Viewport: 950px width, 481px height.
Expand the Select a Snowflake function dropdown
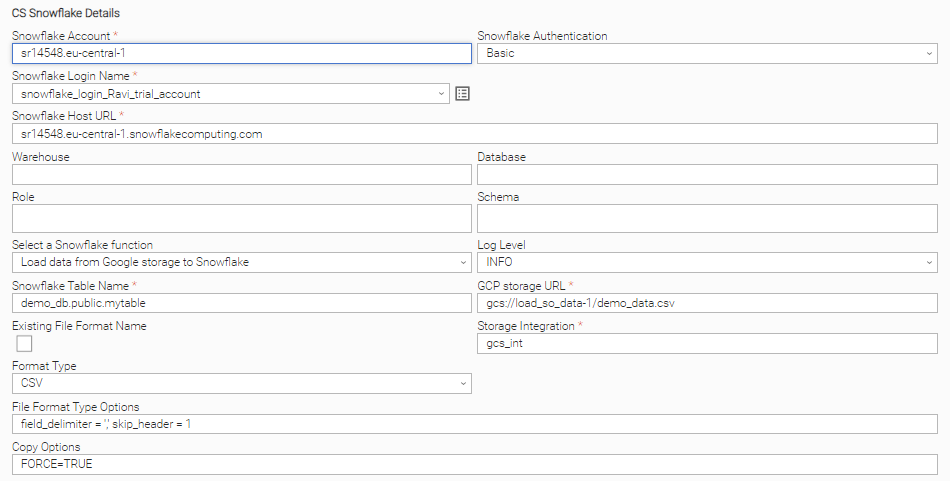[x=242, y=262]
